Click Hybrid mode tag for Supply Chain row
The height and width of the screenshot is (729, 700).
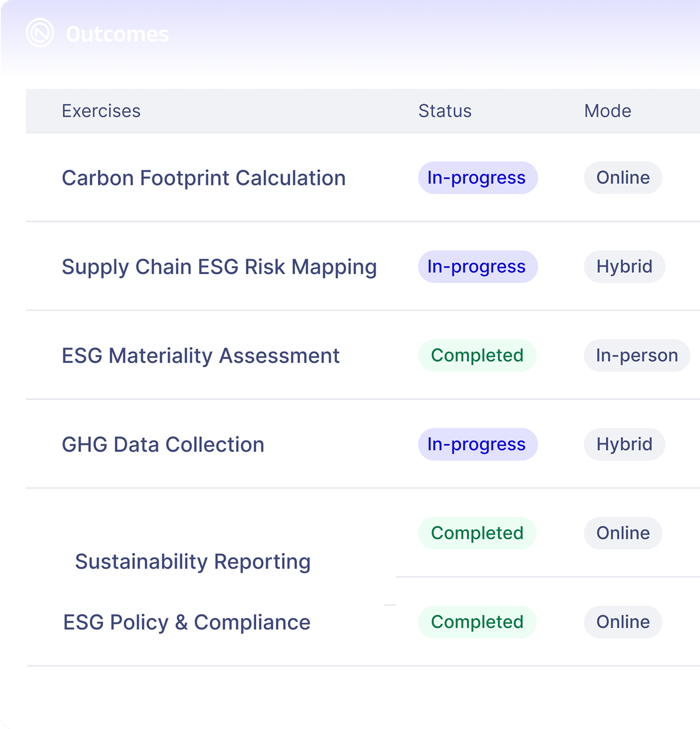[x=624, y=267]
